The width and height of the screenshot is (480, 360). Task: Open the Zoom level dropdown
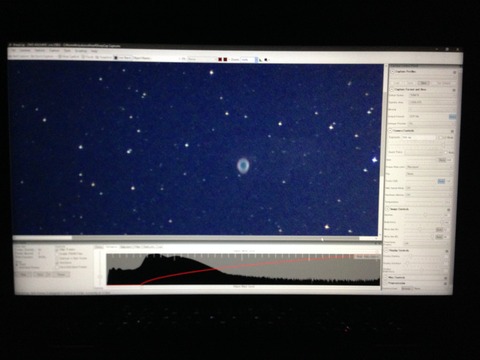(249, 60)
